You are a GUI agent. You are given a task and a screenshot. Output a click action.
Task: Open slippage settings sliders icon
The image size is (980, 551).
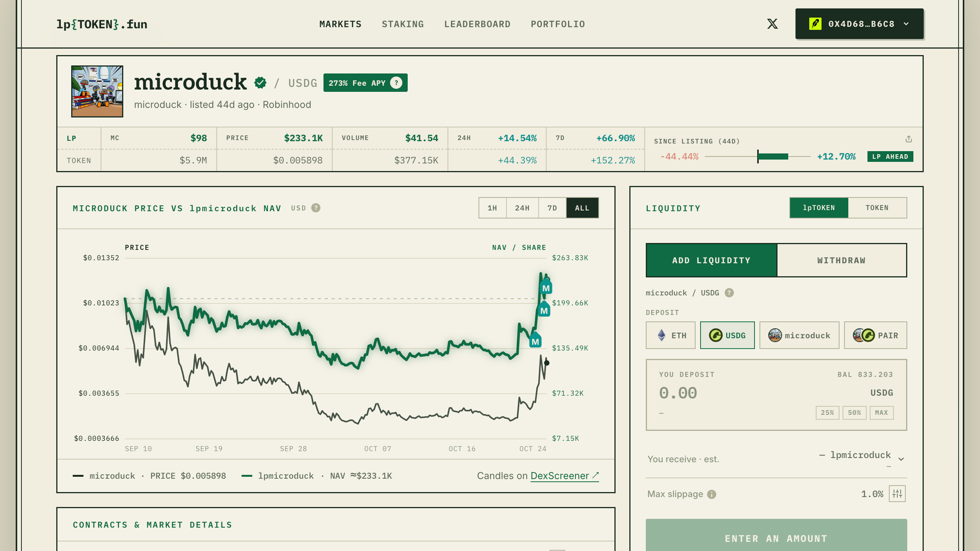point(897,494)
